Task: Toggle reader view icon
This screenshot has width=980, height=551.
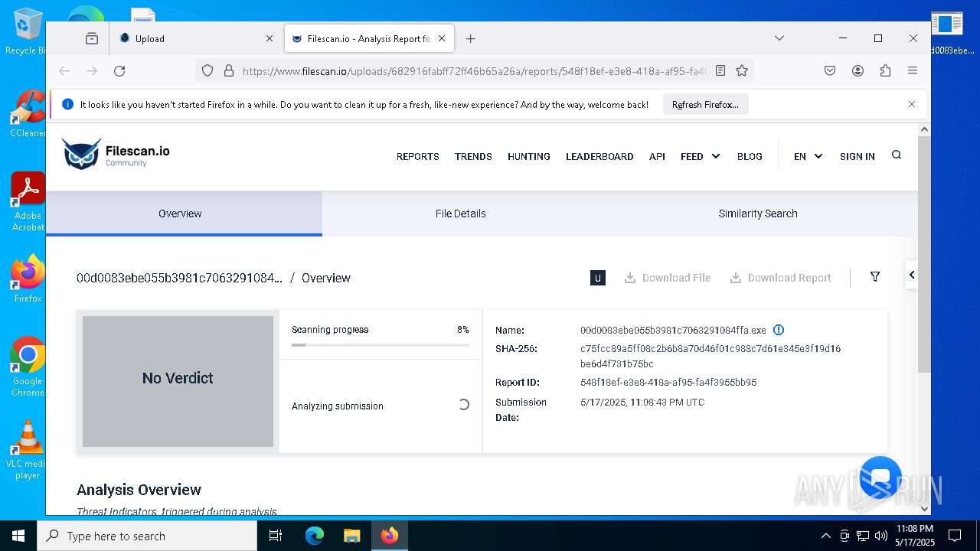Action: point(720,71)
